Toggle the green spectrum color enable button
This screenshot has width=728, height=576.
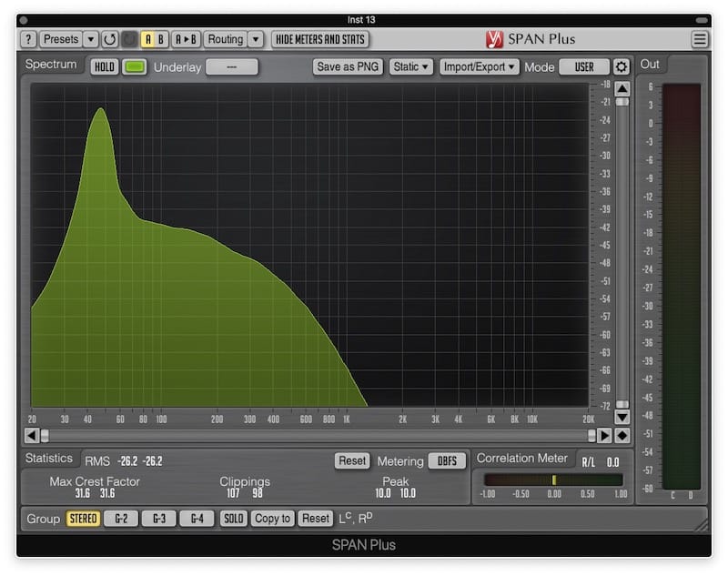(135, 66)
